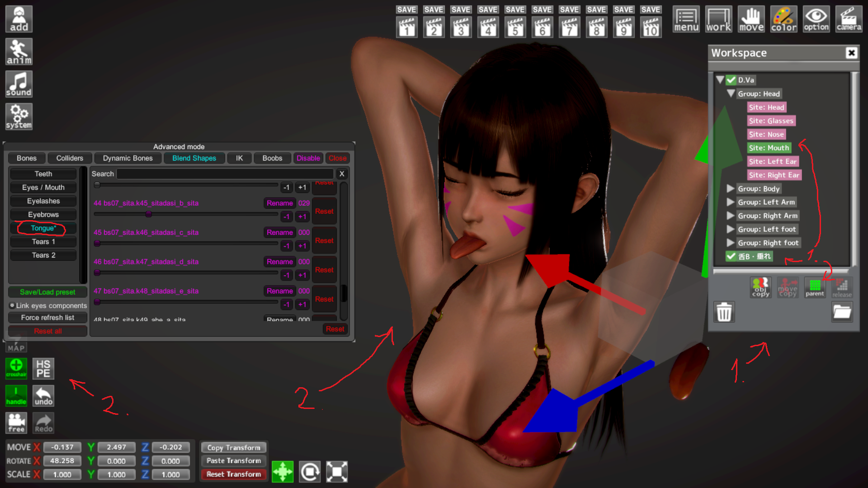Click Disable in Advanced mode bar

click(x=308, y=158)
